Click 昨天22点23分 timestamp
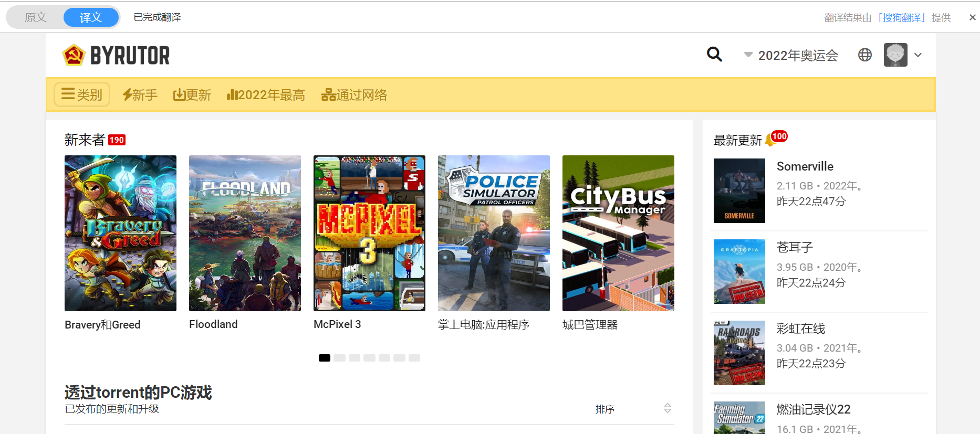 (811, 364)
